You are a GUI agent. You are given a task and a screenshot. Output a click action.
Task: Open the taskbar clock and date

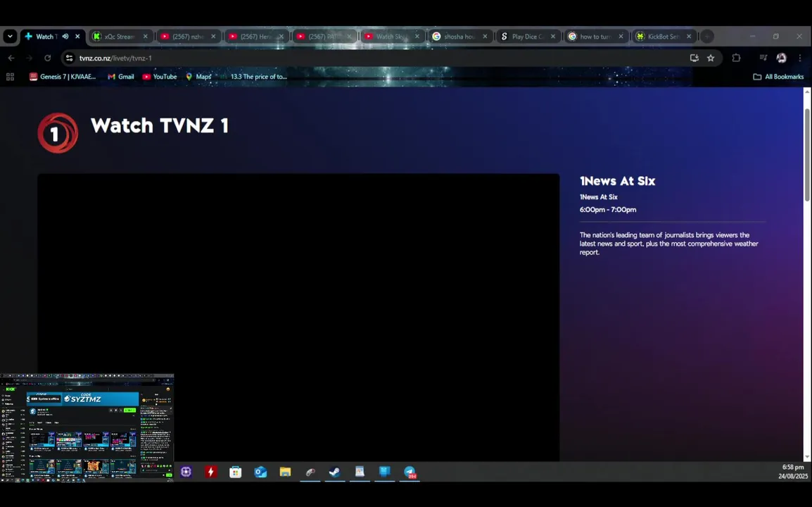coord(792,472)
